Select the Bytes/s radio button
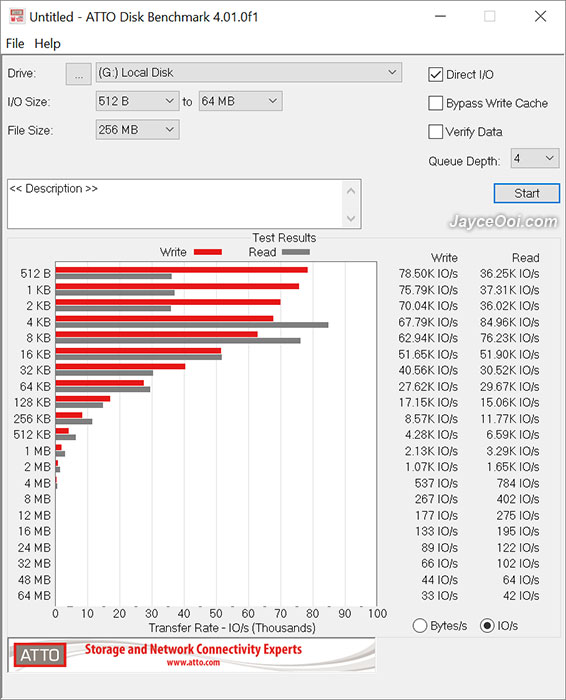Viewport: 566px width, 700px height. pyautogui.click(x=420, y=626)
